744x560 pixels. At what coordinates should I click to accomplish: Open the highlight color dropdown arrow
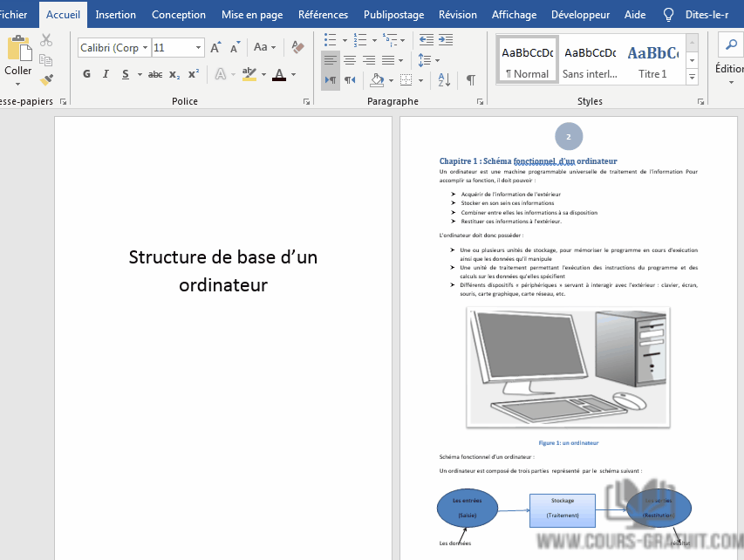263,74
